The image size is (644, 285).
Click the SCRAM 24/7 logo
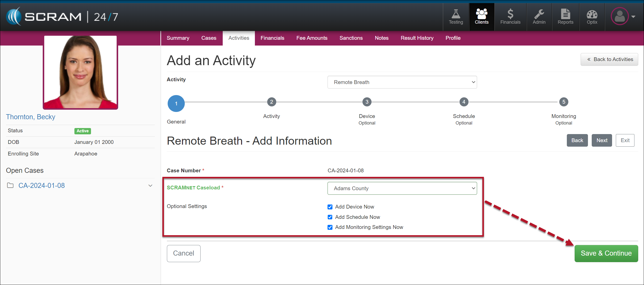[62, 17]
